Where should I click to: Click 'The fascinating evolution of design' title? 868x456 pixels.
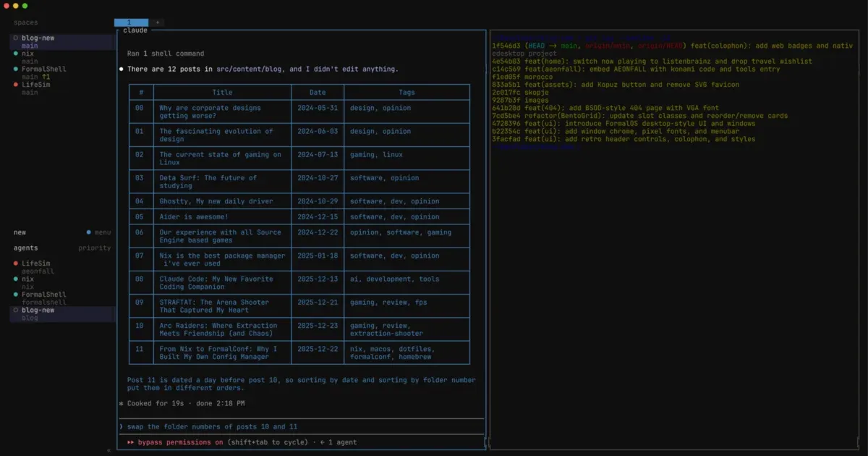click(x=216, y=135)
